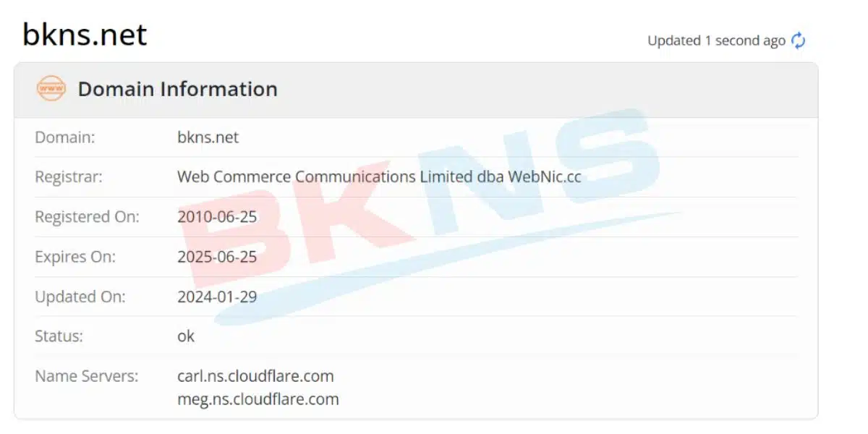Click the blue refresh icon
The image size is (868, 434).
click(x=798, y=41)
